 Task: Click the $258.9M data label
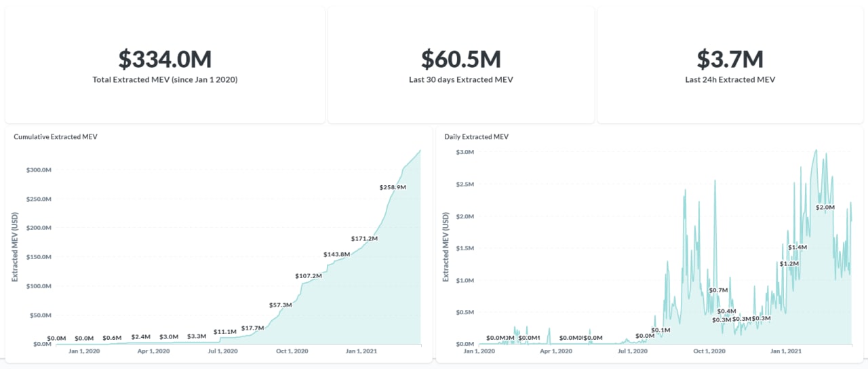[393, 187]
